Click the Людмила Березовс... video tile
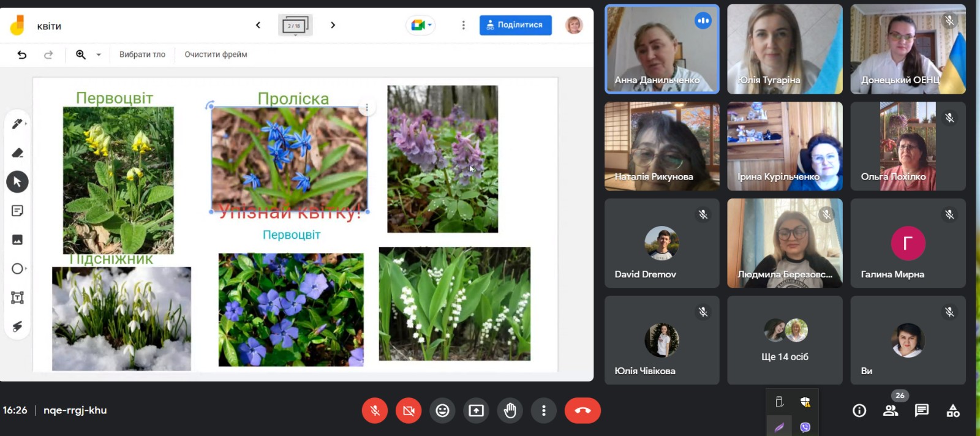 pyautogui.click(x=785, y=243)
